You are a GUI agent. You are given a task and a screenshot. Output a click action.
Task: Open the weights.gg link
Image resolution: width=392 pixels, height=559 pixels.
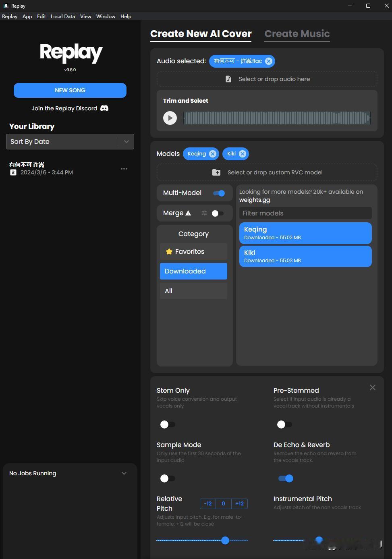click(255, 200)
